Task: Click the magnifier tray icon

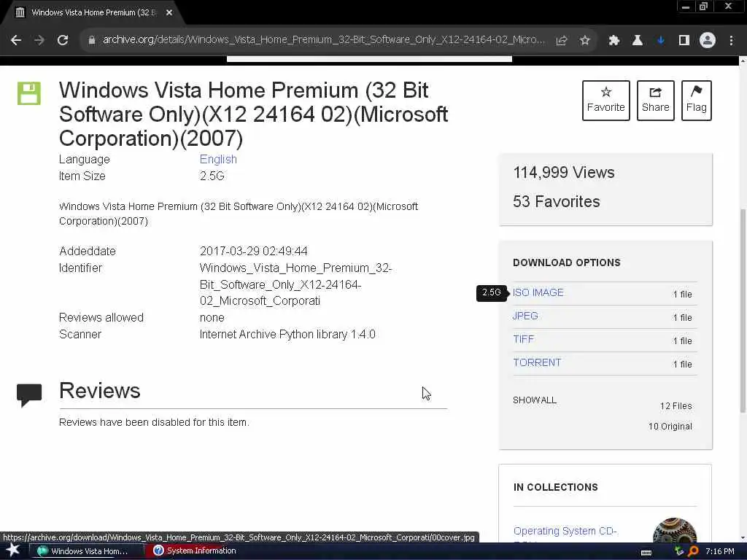Action: click(x=693, y=551)
